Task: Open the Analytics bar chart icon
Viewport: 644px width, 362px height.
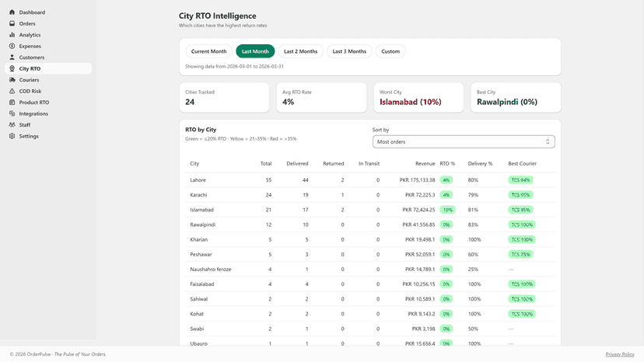Action: [12, 35]
